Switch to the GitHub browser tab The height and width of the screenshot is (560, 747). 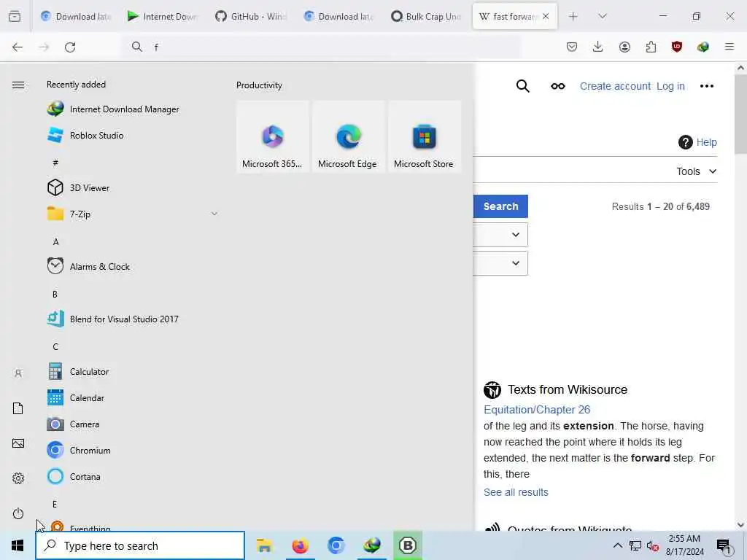pyautogui.click(x=250, y=16)
